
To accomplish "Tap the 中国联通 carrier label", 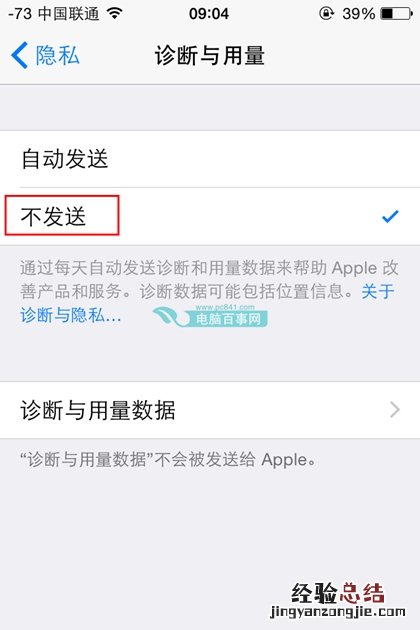I will tap(68, 14).
